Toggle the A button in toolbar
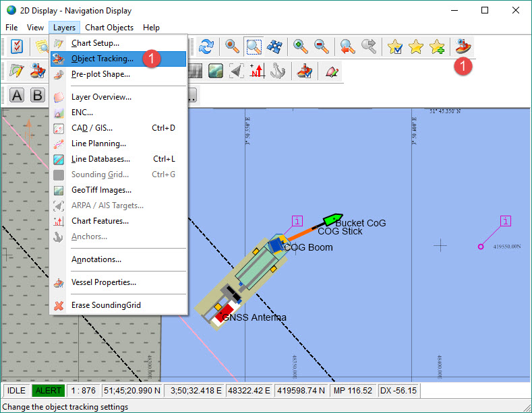Image resolution: width=532 pixels, height=413 pixels. coord(17,95)
